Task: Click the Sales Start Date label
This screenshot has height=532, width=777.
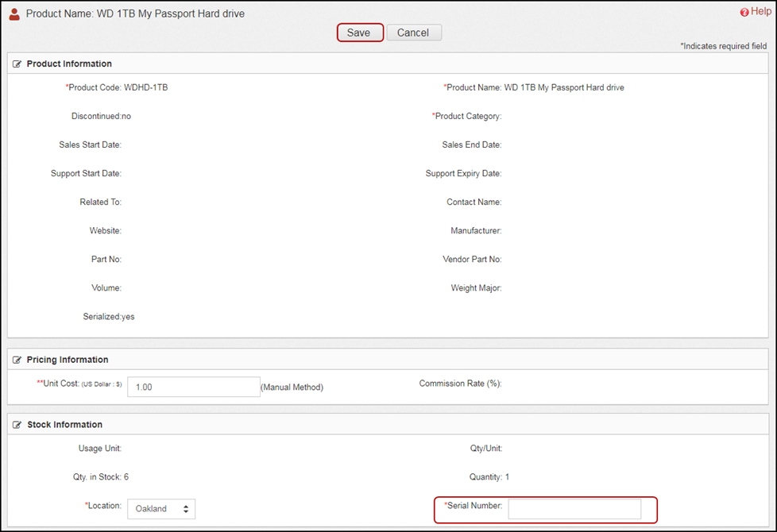Action: [x=91, y=145]
